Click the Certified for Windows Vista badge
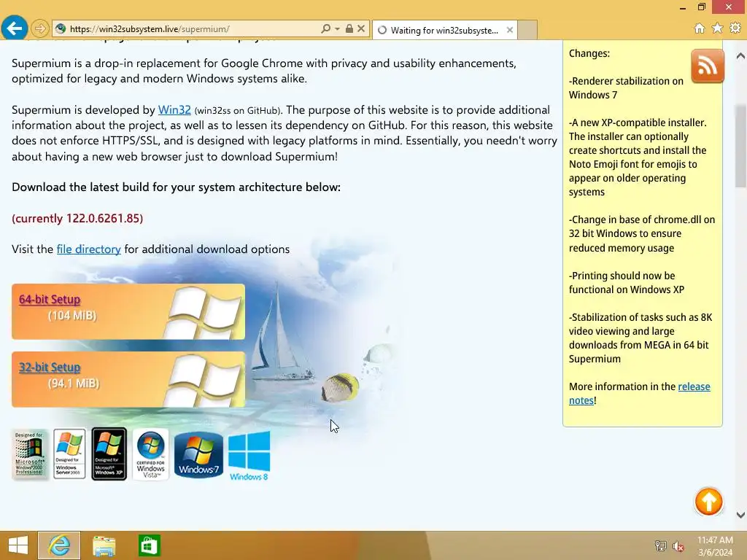Image resolution: width=747 pixels, height=560 pixels. 150,454
